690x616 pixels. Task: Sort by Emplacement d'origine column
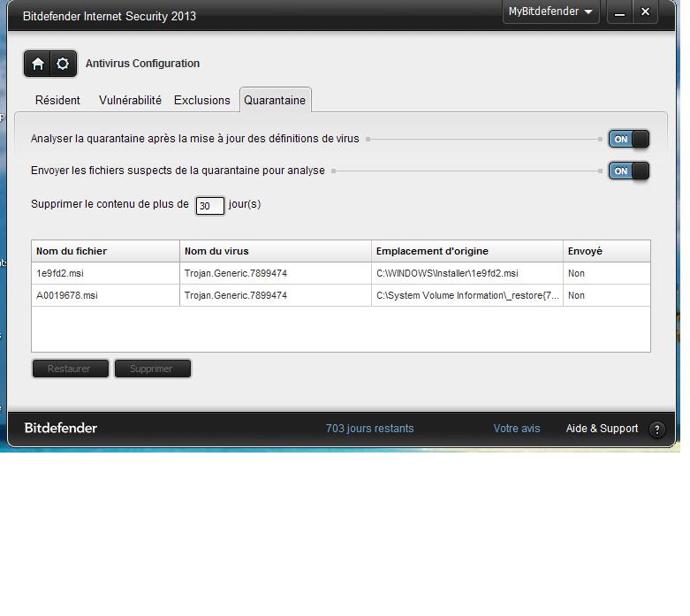click(467, 251)
